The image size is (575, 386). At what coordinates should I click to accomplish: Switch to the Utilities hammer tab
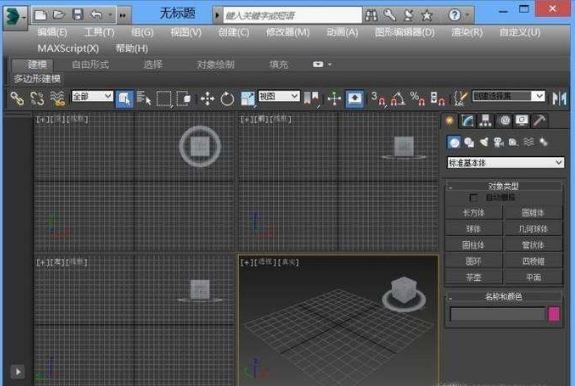539,121
